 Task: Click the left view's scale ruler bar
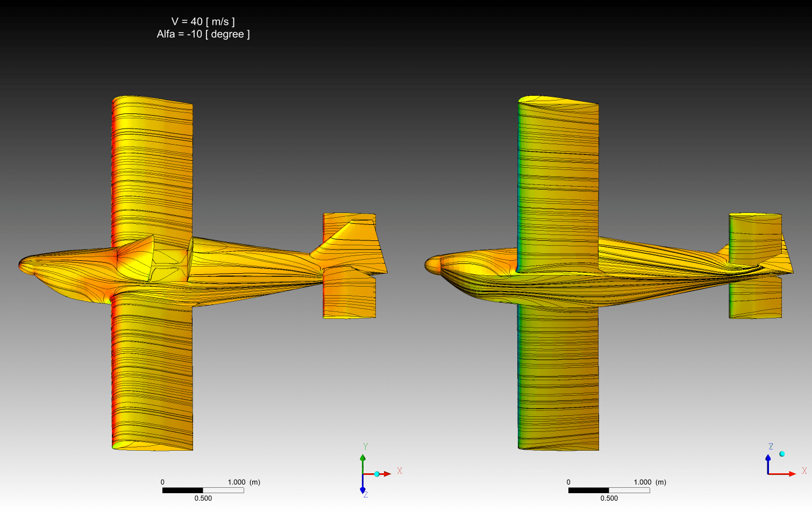pos(203,490)
